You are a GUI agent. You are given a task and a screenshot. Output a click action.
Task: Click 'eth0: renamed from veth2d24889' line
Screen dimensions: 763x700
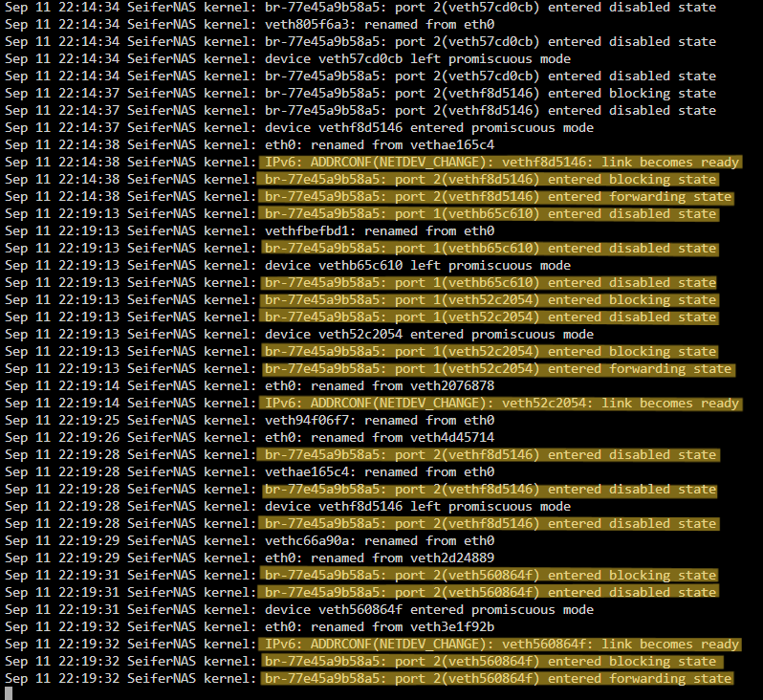(x=250, y=558)
